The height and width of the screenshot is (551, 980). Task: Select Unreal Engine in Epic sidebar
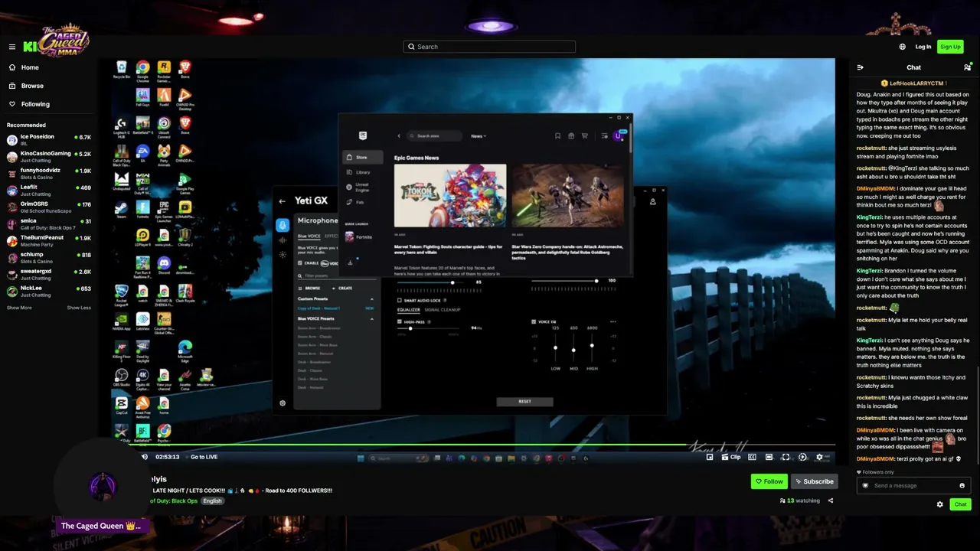(358, 187)
